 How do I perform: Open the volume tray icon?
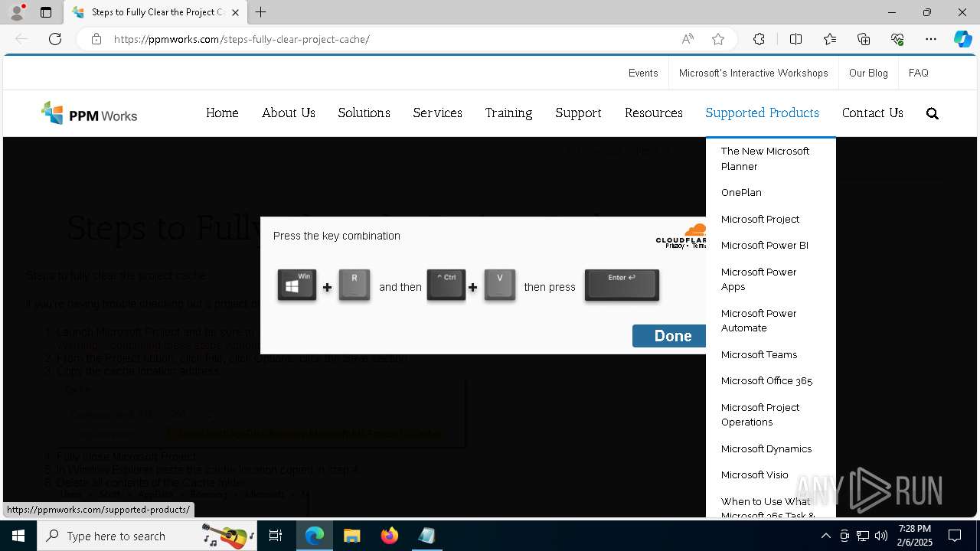coord(881,536)
